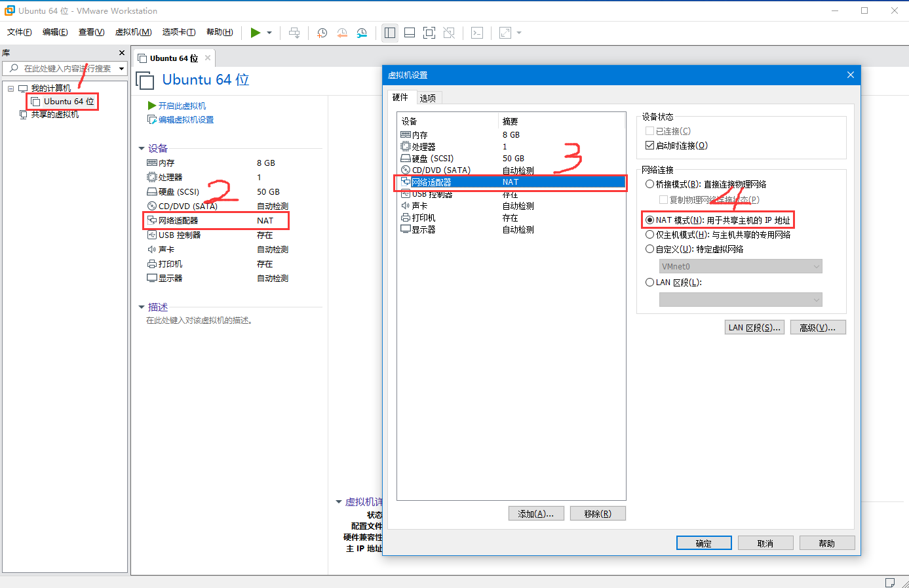This screenshot has width=909, height=588.
Task: Close the library panel with its X
Action: tap(122, 52)
